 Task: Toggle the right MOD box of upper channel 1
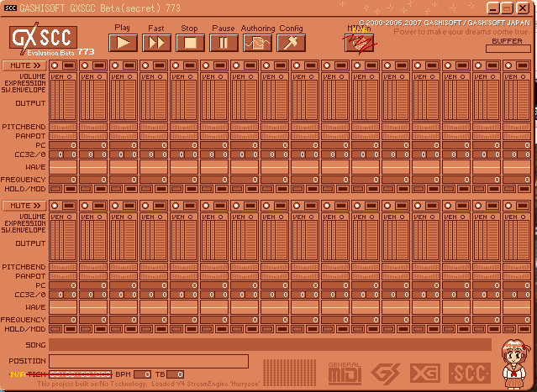[x=70, y=189]
